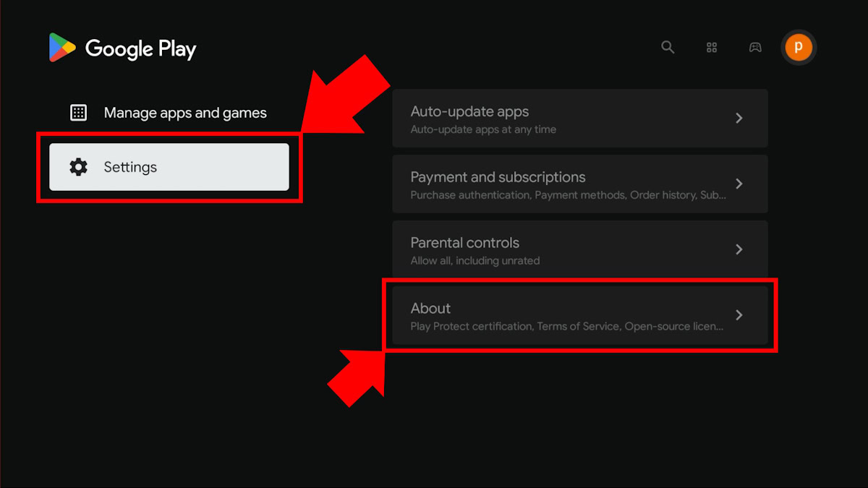
Task: Open Payment and subscriptions
Action: (580, 184)
